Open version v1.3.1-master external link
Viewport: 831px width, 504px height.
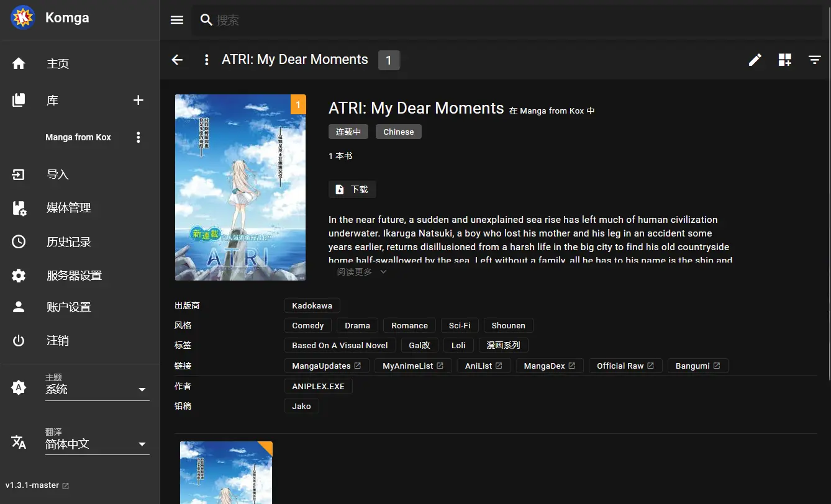tap(37, 485)
